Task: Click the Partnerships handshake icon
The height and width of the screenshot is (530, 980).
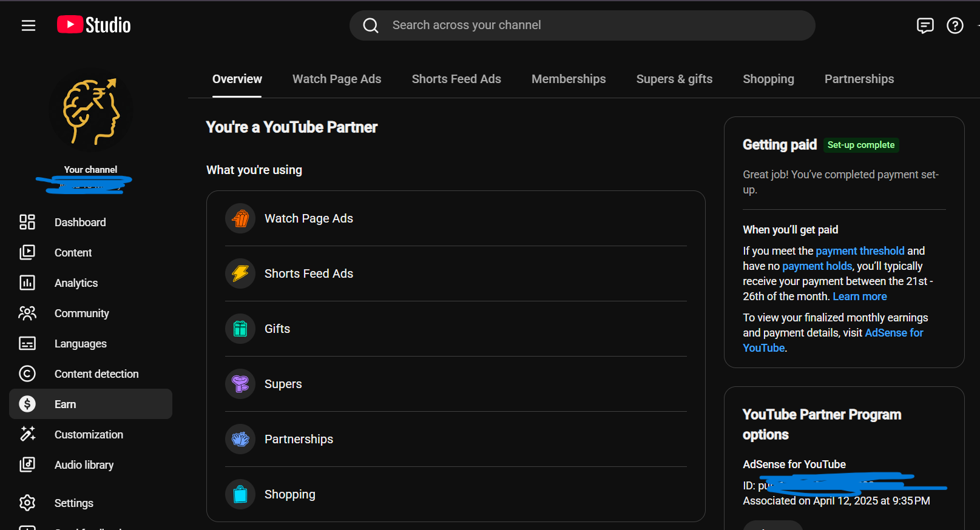Action: [x=240, y=439]
